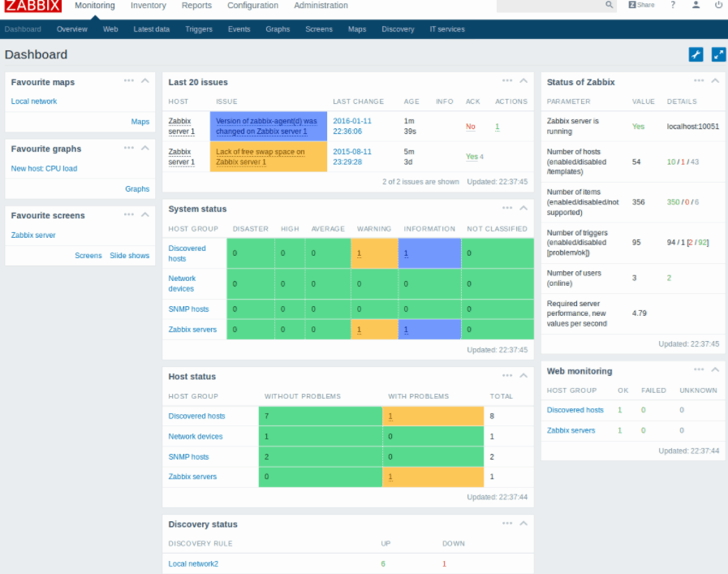Open Favourite graphs widget options menu
Viewport: 728px width, 574px height.
click(128, 148)
